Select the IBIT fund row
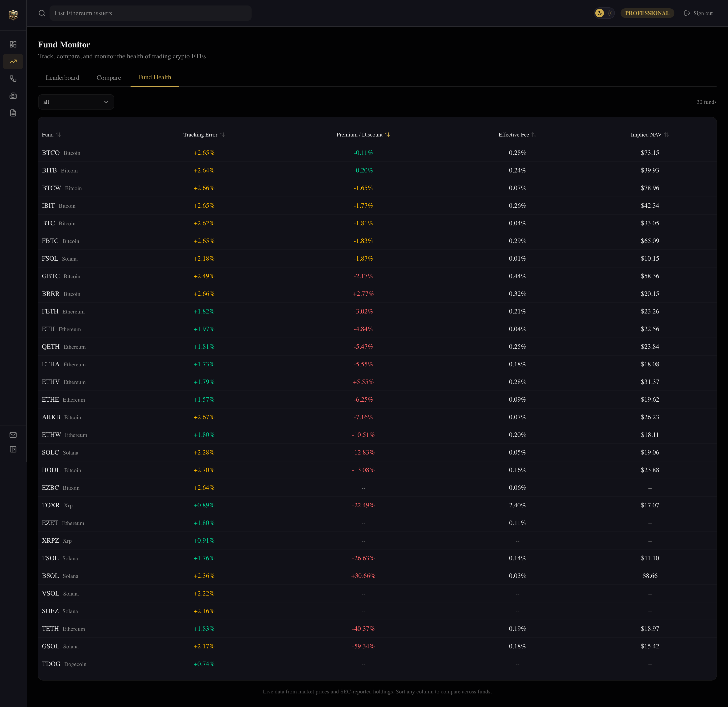 coord(377,206)
